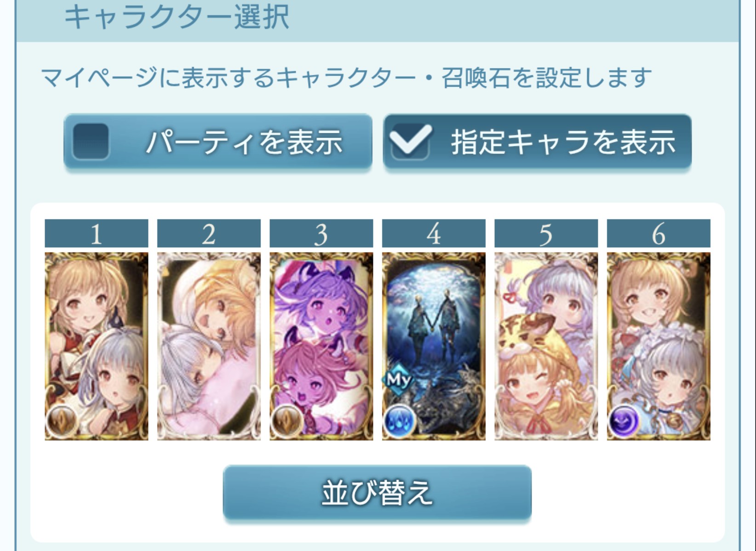Click the My badge on card 4
Image resolution: width=756 pixels, height=551 pixels.
click(x=398, y=380)
